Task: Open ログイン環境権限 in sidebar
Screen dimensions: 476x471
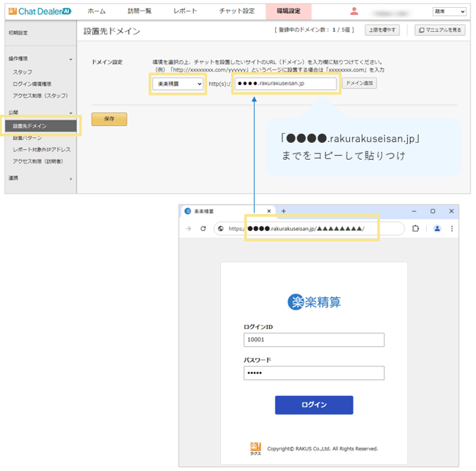Action: (x=32, y=84)
